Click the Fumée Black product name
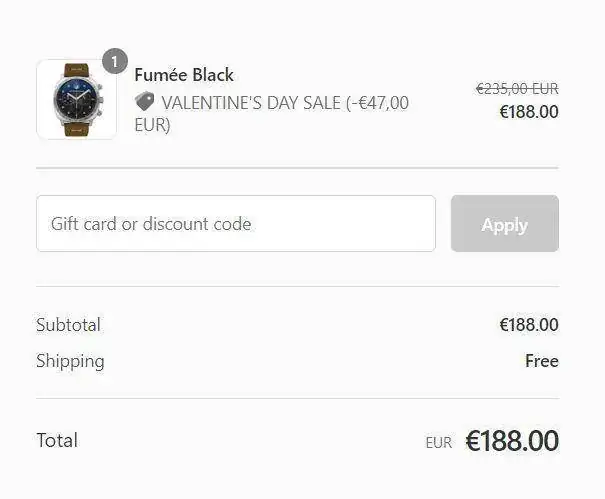The width and height of the screenshot is (605, 499). pyautogui.click(x=184, y=75)
